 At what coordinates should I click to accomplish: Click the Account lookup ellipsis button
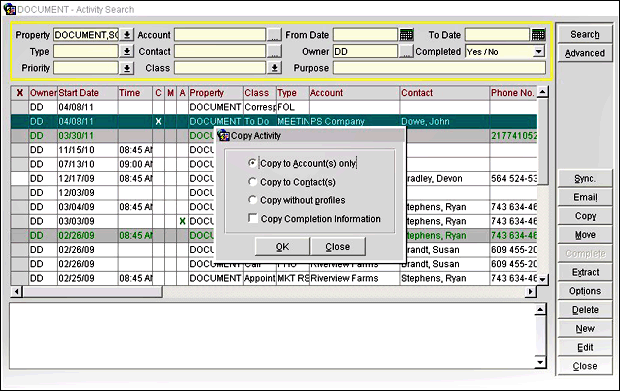click(x=274, y=35)
